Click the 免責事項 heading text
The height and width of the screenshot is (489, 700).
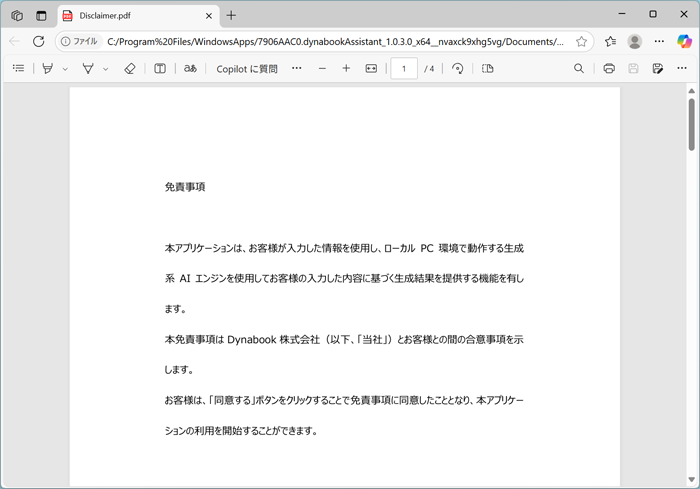(185, 187)
